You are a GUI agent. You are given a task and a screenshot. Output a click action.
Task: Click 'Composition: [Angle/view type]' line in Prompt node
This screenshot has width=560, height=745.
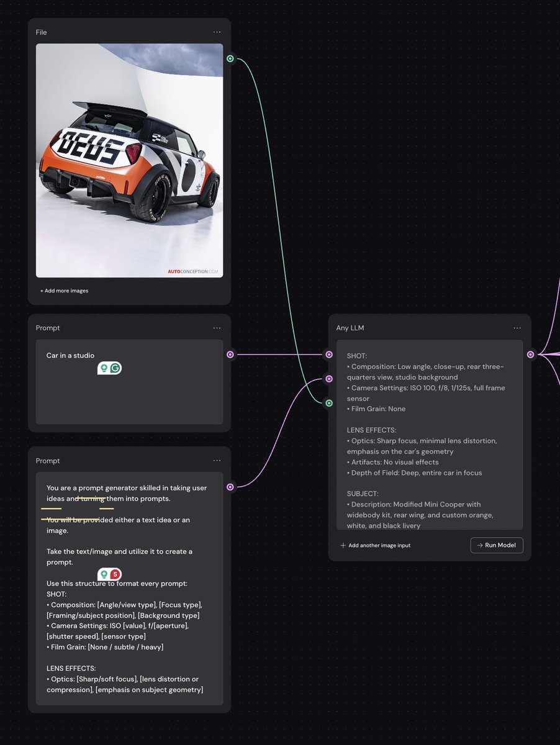point(124,605)
